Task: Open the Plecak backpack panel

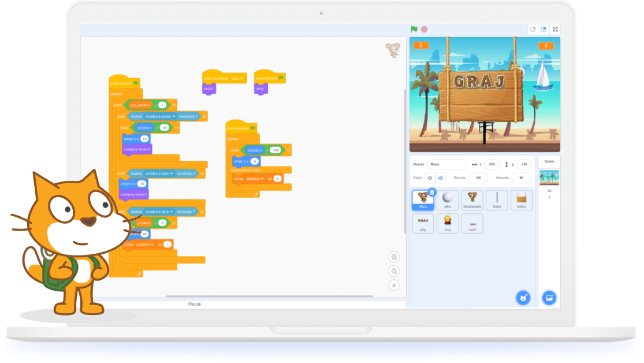Action: (x=195, y=304)
